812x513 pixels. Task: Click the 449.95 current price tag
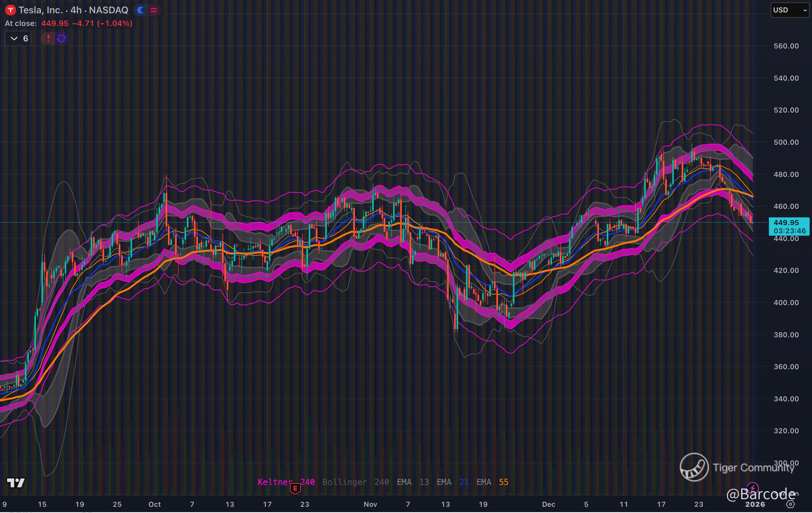789,226
